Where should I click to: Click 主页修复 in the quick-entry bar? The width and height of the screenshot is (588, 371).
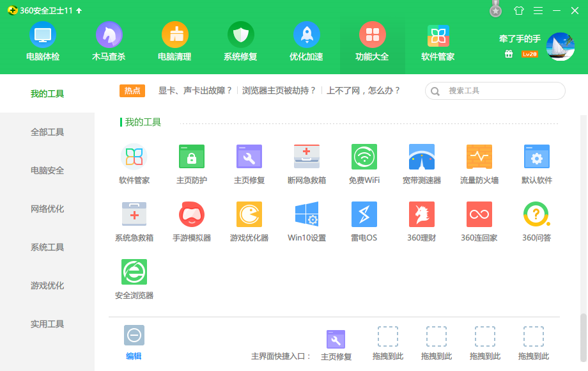click(x=336, y=345)
